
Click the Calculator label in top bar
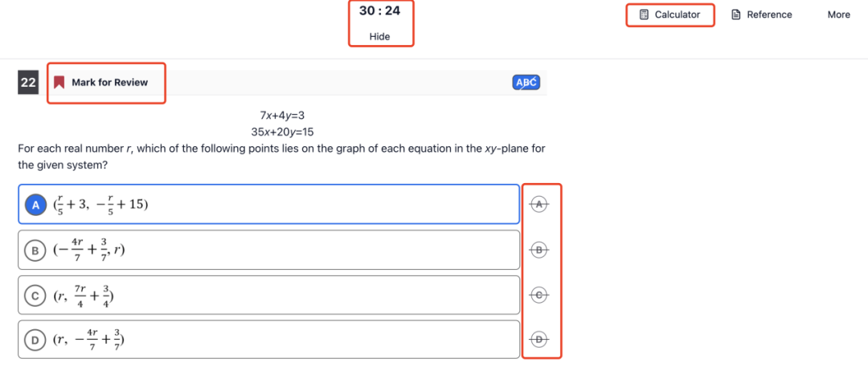tap(678, 15)
